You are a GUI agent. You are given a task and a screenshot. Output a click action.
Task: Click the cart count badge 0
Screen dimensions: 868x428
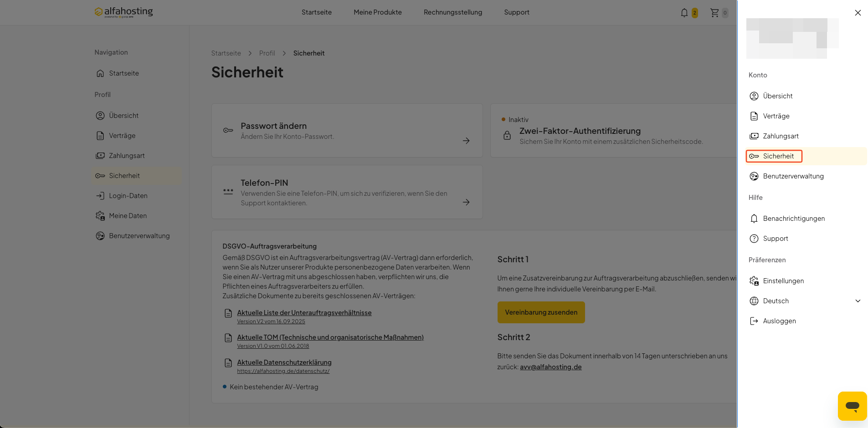[x=725, y=13]
